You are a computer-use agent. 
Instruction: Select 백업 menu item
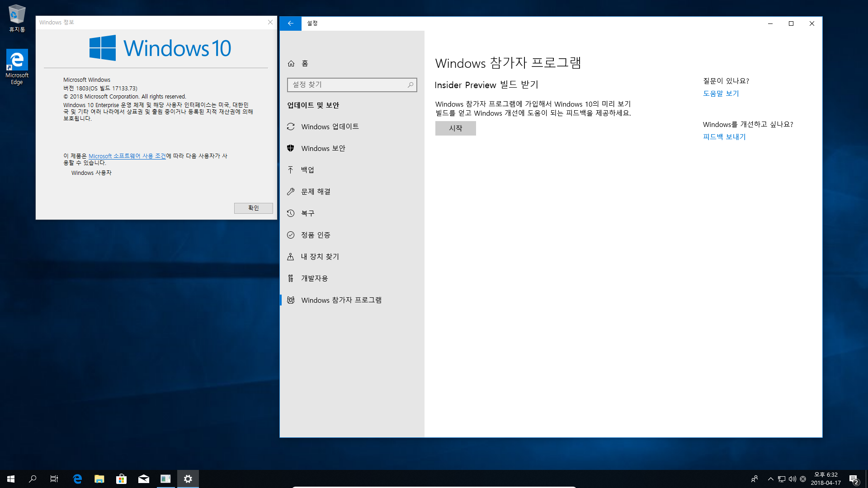coord(352,170)
